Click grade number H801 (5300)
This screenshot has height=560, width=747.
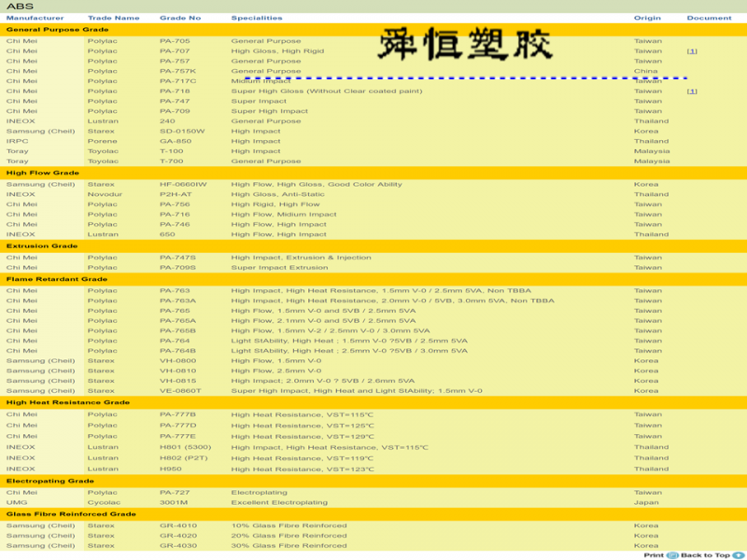tap(185, 447)
